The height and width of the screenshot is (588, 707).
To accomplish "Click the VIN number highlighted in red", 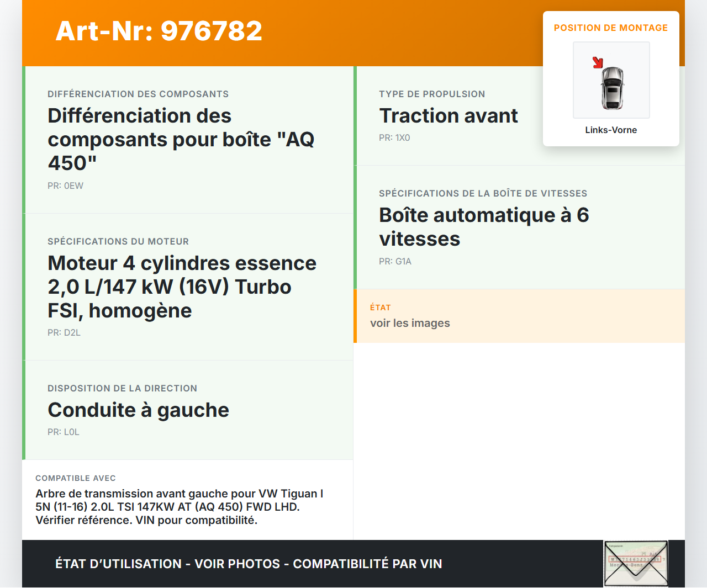I will [635, 559].
